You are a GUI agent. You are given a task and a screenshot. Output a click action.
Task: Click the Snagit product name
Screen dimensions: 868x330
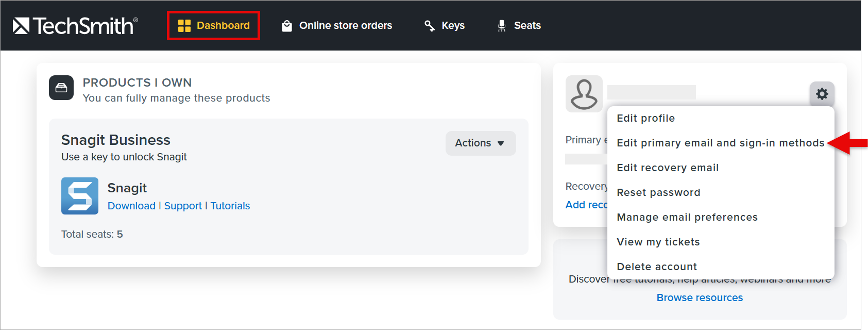(127, 188)
